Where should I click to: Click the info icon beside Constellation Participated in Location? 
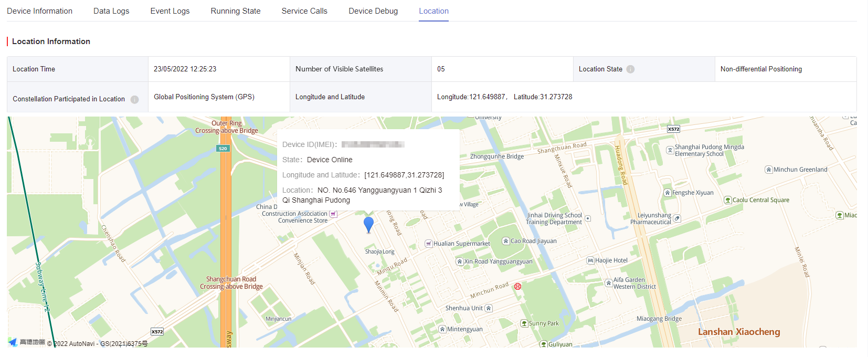tap(135, 99)
